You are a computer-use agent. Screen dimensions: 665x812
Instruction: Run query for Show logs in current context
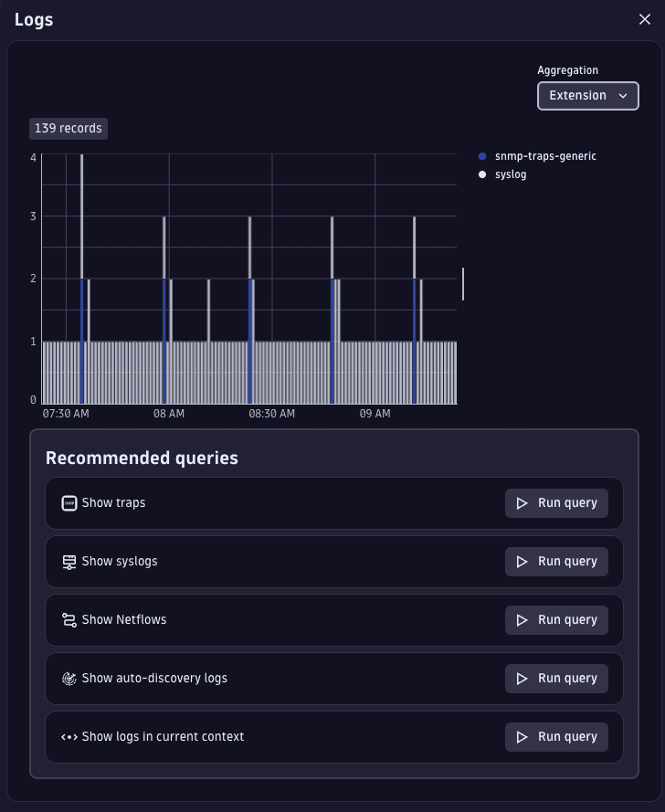click(556, 736)
